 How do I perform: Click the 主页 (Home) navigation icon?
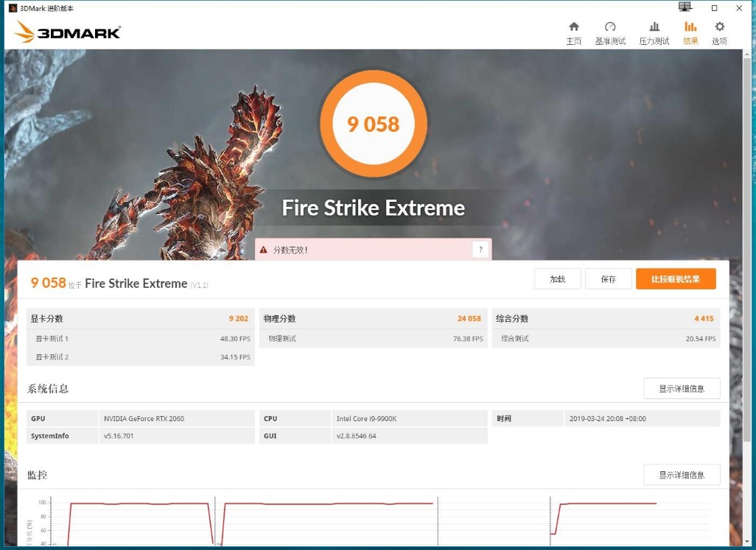click(573, 29)
